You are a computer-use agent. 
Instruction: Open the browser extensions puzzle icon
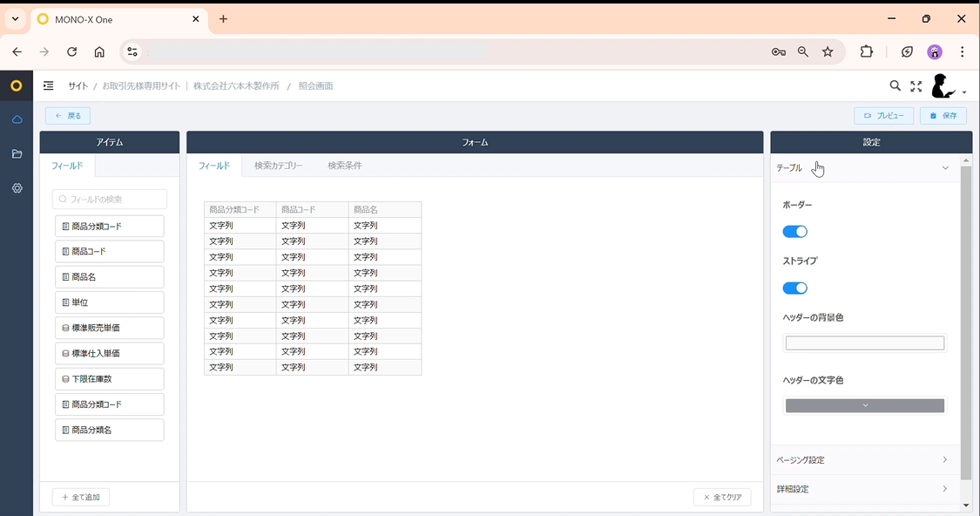(866, 52)
